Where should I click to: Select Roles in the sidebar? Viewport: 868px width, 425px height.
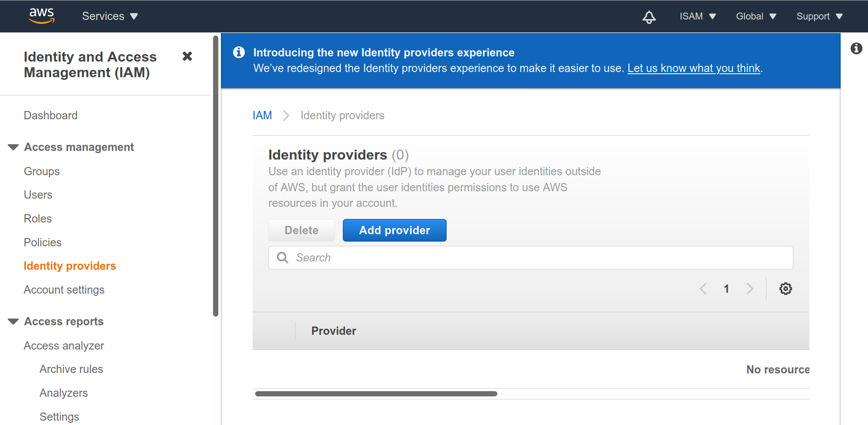pos(38,219)
